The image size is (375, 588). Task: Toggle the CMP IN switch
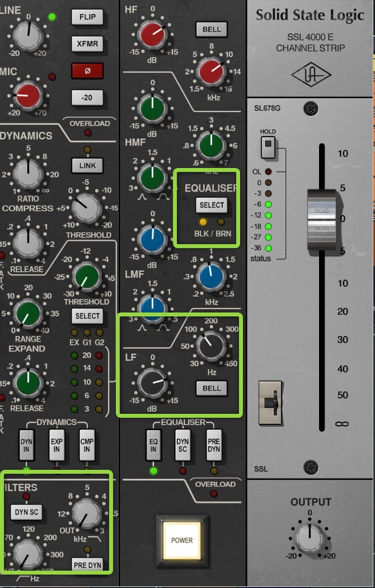87,445
